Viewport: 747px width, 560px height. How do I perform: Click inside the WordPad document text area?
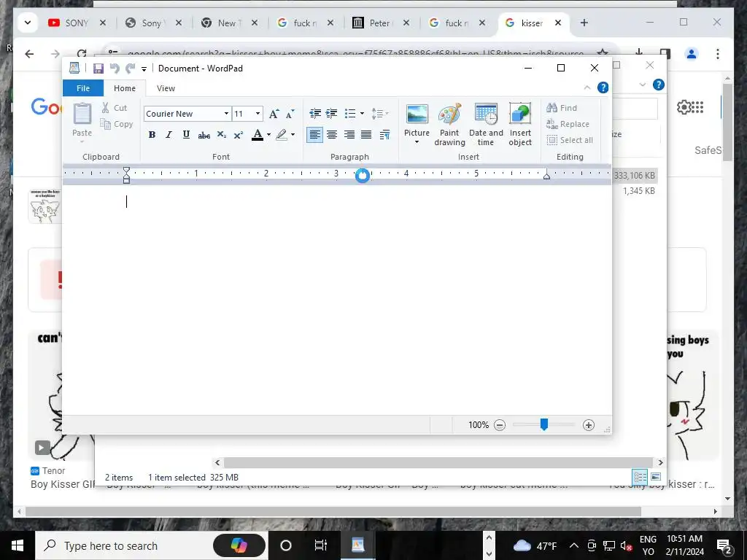(337, 300)
